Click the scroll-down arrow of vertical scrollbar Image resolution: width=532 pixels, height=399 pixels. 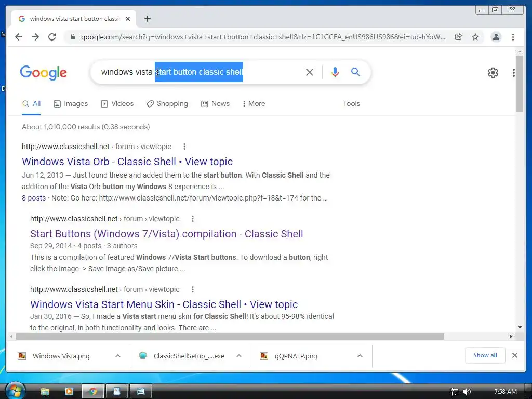(520, 327)
